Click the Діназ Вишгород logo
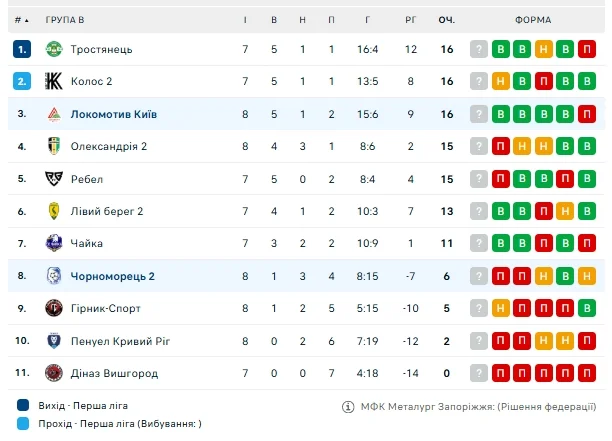The width and height of the screenshot is (612, 441). pos(54,373)
